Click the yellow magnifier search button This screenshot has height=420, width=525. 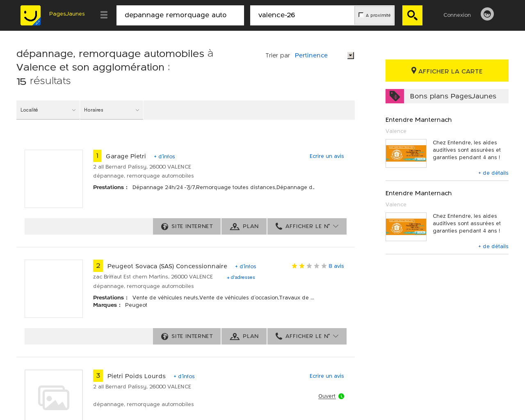412,15
